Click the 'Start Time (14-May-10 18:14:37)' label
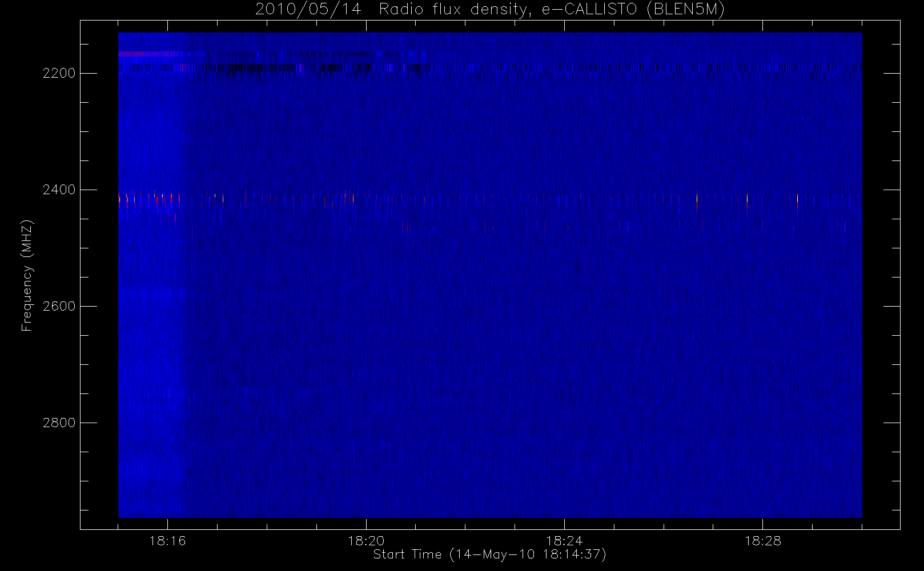Image resolution: width=924 pixels, height=571 pixels. 490,554
